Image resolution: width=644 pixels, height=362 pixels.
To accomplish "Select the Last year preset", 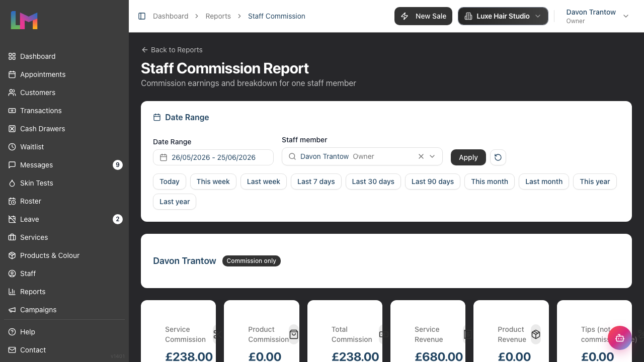I will click(175, 202).
